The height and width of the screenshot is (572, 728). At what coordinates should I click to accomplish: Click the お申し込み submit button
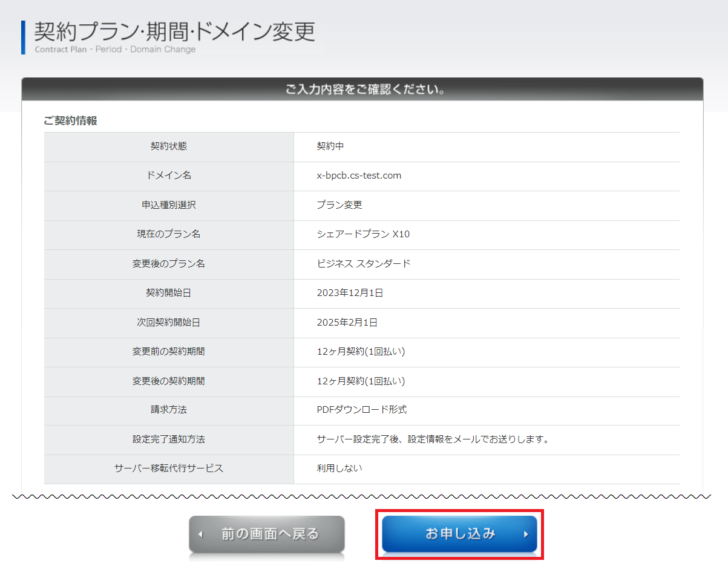pyautogui.click(x=459, y=534)
